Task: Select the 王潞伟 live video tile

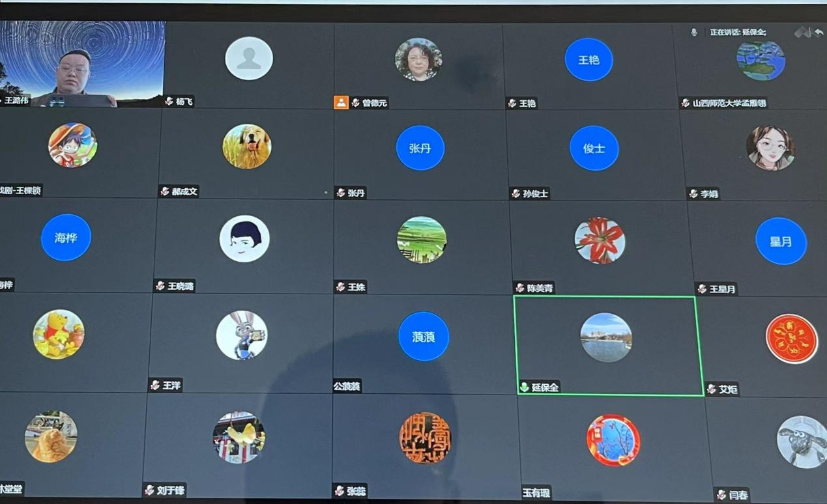Action: click(x=83, y=64)
